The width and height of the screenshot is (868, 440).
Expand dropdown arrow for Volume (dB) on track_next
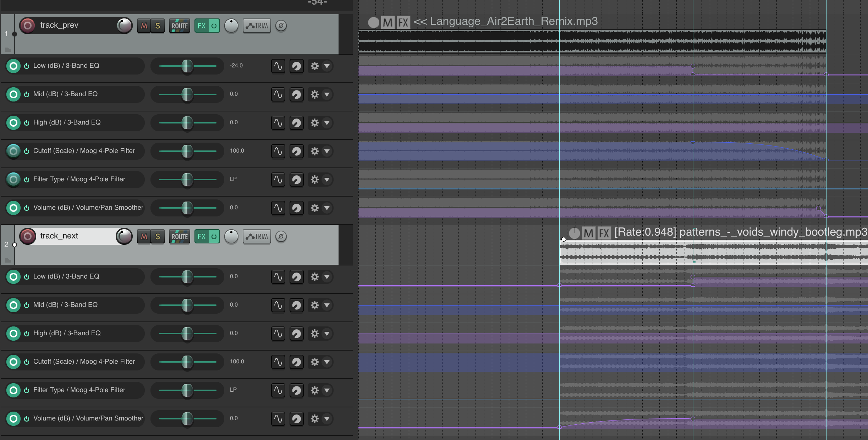pos(327,419)
